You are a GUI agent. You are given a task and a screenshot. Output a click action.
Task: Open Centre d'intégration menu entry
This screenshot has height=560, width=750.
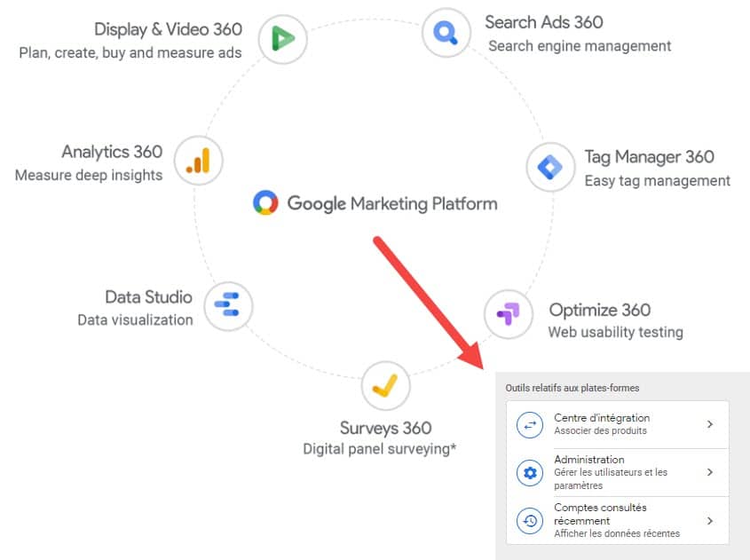point(618,425)
